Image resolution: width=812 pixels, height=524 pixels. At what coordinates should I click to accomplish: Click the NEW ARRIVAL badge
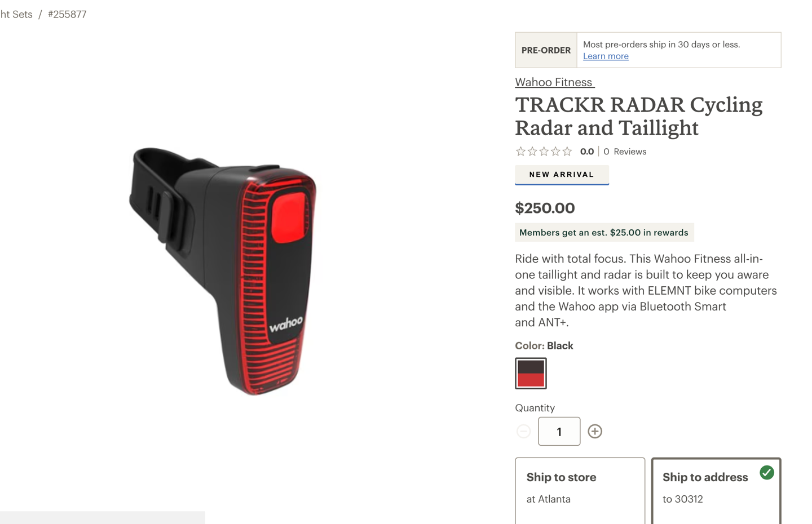(562, 175)
